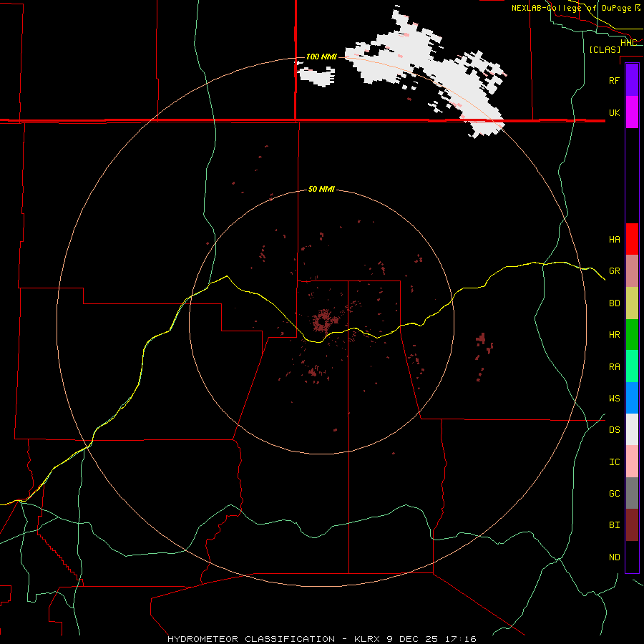Click the ND black legend swatch

pos(632,557)
